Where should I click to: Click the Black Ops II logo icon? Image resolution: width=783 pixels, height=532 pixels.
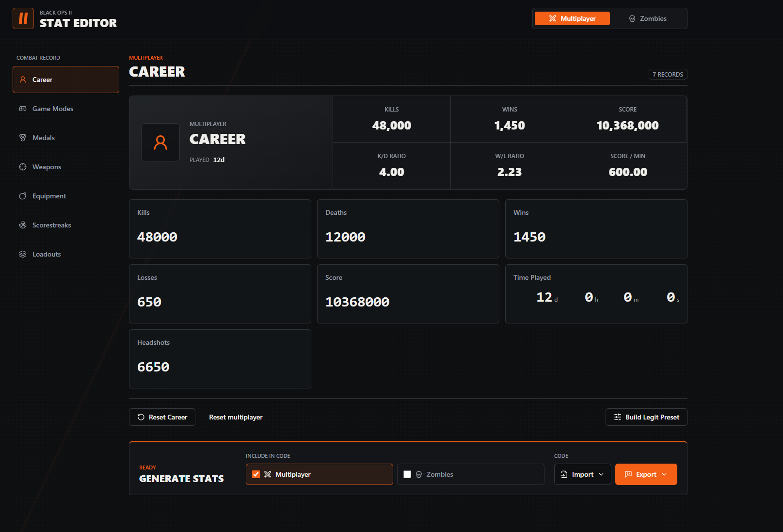click(23, 18)
